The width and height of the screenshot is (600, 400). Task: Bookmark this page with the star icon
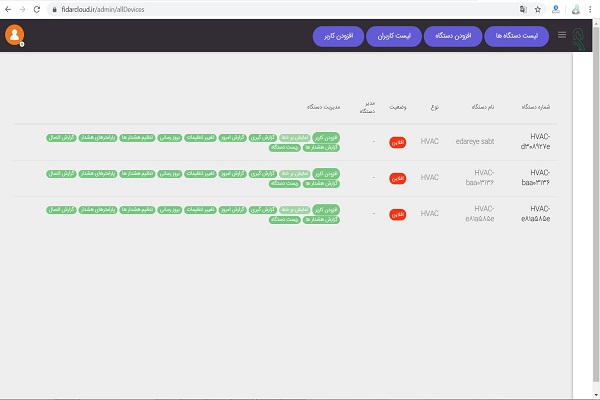click(x=538, y=8)
